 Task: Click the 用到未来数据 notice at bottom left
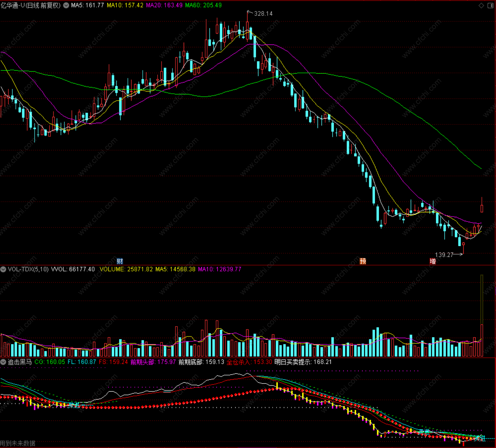pyautogui.click(x=18, y=443)
